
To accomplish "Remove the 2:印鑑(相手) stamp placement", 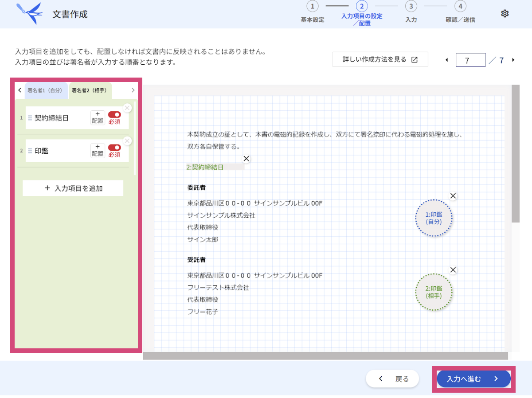I will [453, 269].
